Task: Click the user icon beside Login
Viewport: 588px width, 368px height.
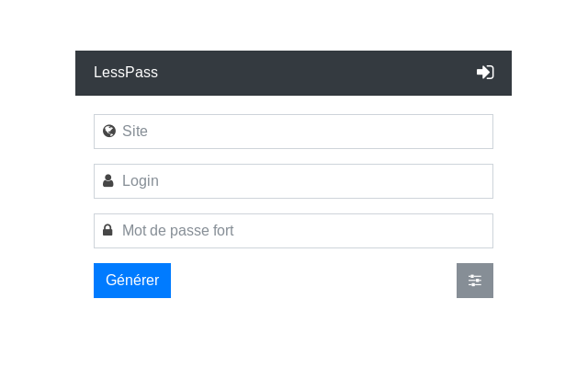Action: point(108,181)
